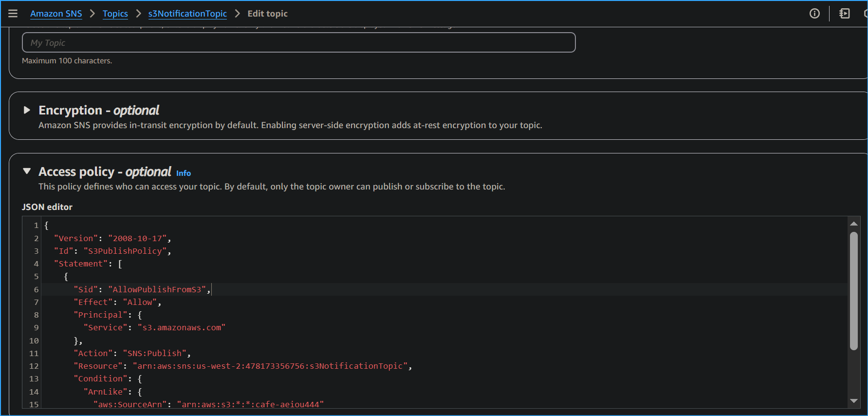Viewport: 868px width, 416px height.
Task: Click the "Effect": "Allow" line
Action: [x=117, y=302]
